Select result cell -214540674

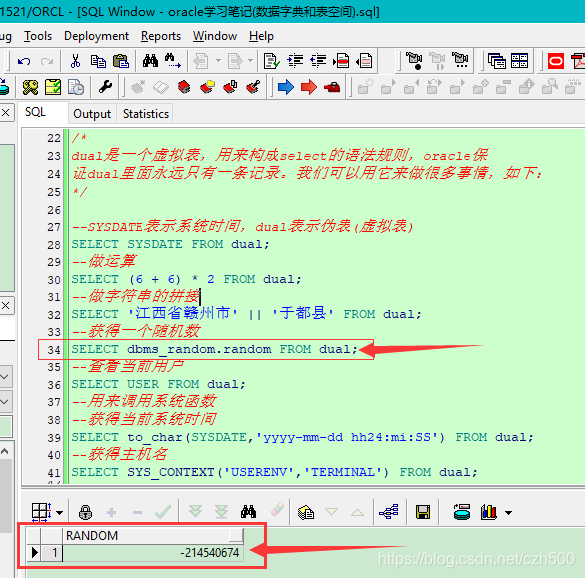click(153, 553)
